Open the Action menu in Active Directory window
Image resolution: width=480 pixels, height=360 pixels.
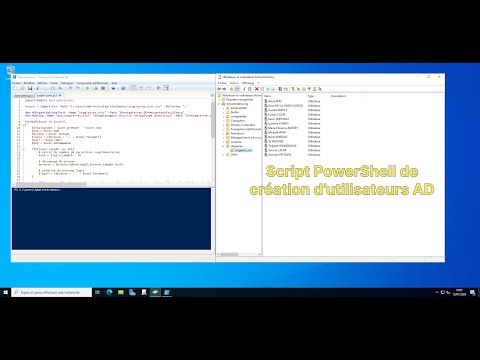click(x=234, y=83)
